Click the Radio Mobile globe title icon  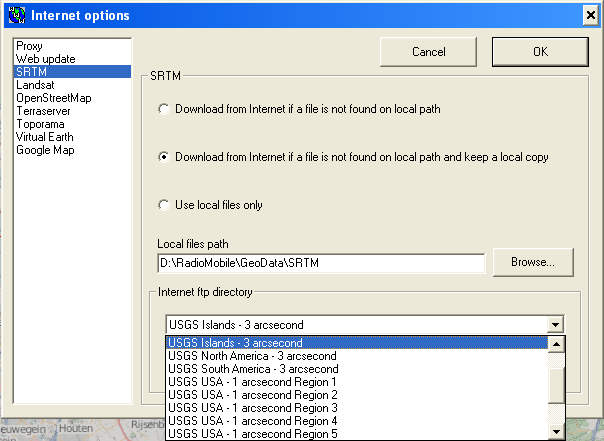point(17,15)
